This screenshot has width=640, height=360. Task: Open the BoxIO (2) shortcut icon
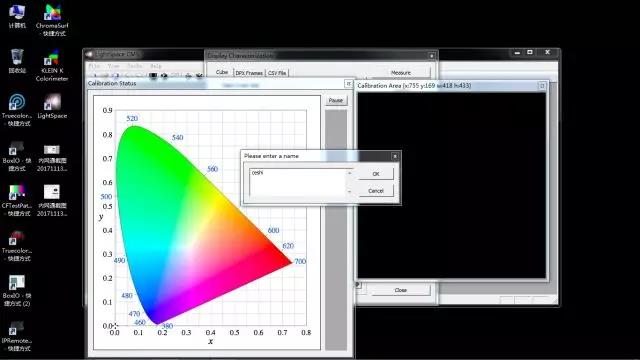[17, 290]
